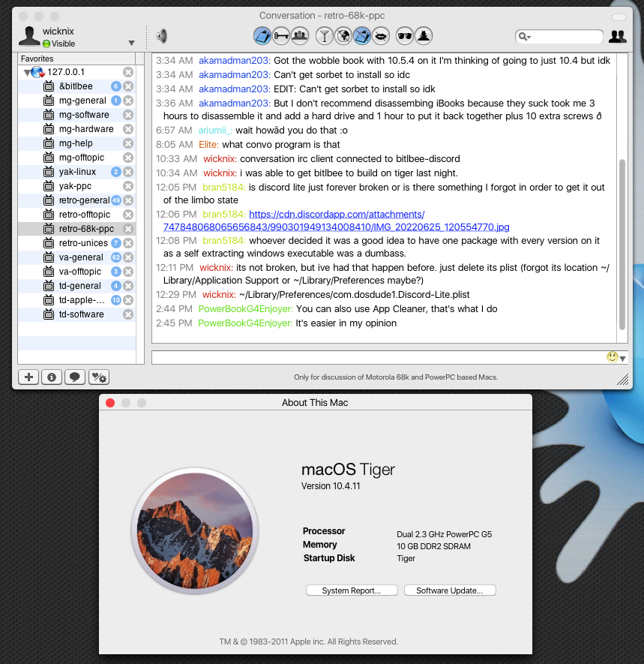Toggle the key (password) channel mode
This screenshot has width=644, height=664.
(281, 36)
